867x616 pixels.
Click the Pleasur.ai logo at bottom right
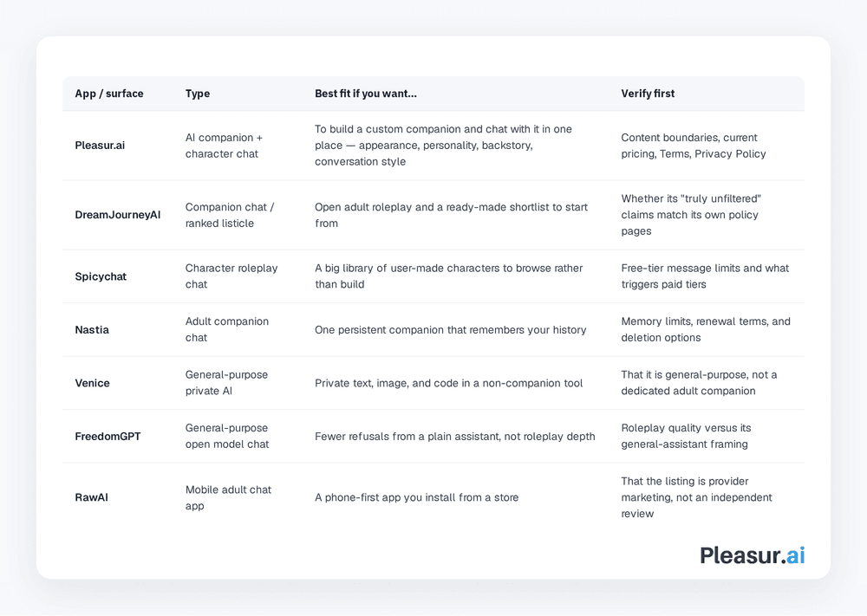pos(752,555)
